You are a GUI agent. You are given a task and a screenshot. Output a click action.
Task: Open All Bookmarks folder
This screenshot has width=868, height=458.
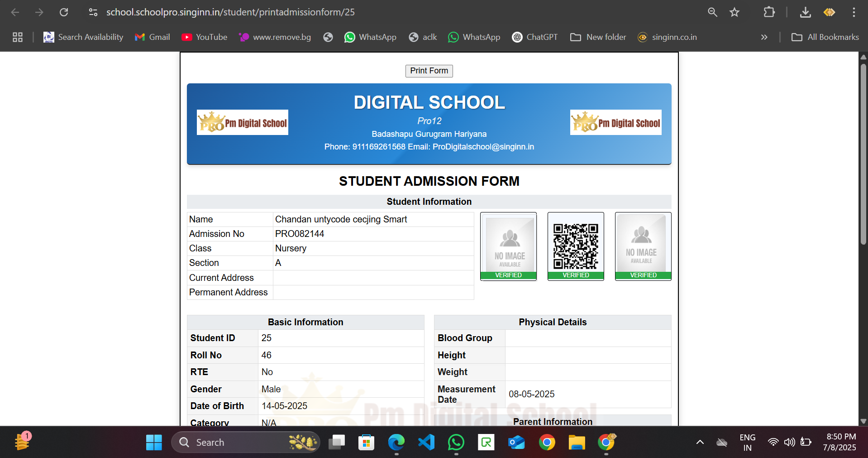(825, 37)
